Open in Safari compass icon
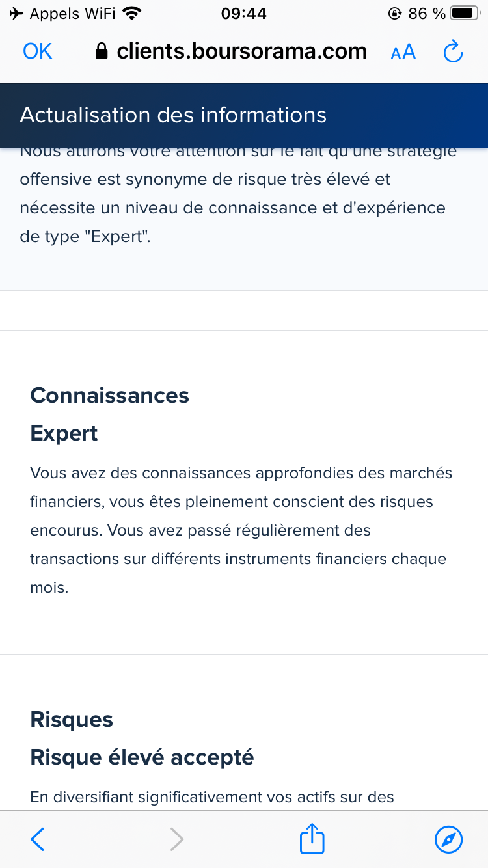The image size is (488, 868). click(448, 839)
